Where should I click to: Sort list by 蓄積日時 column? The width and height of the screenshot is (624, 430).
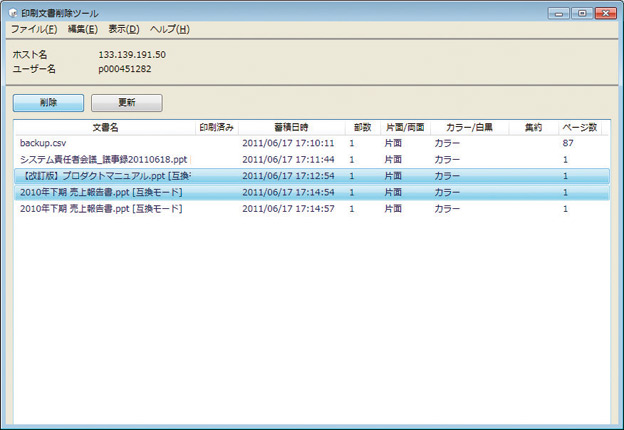click(x=291, y=128)
